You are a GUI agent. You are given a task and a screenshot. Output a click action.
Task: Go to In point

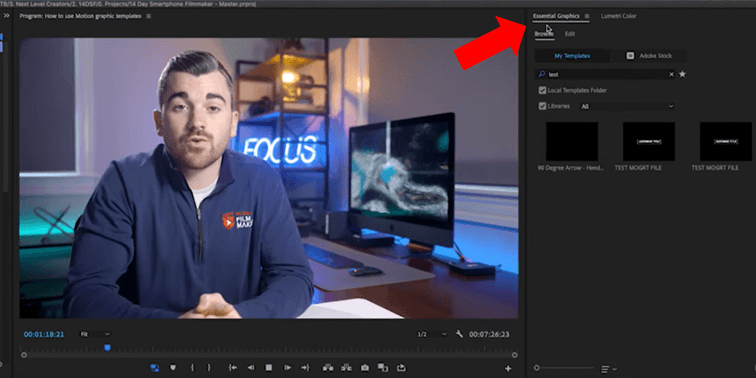[233, 368]
